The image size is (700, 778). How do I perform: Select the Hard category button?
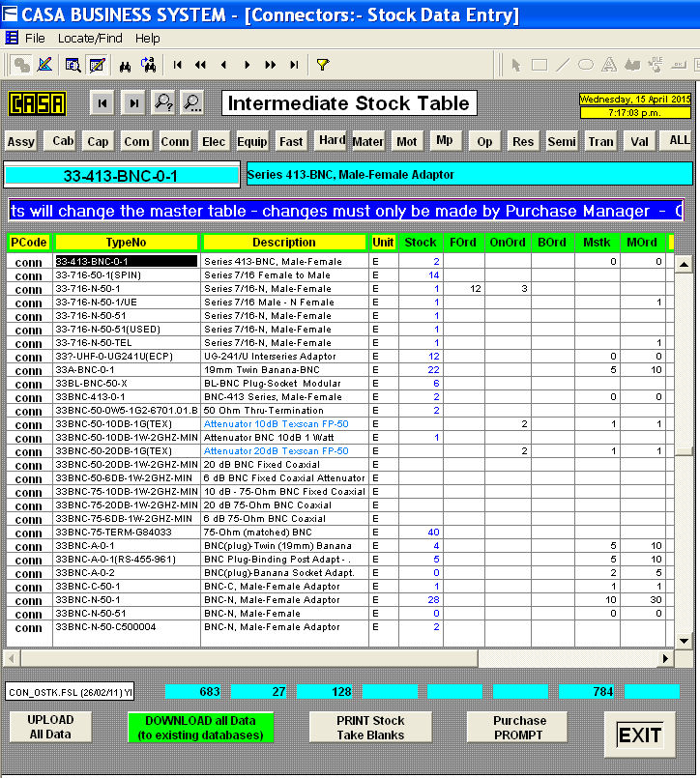(x=332, y=140)
